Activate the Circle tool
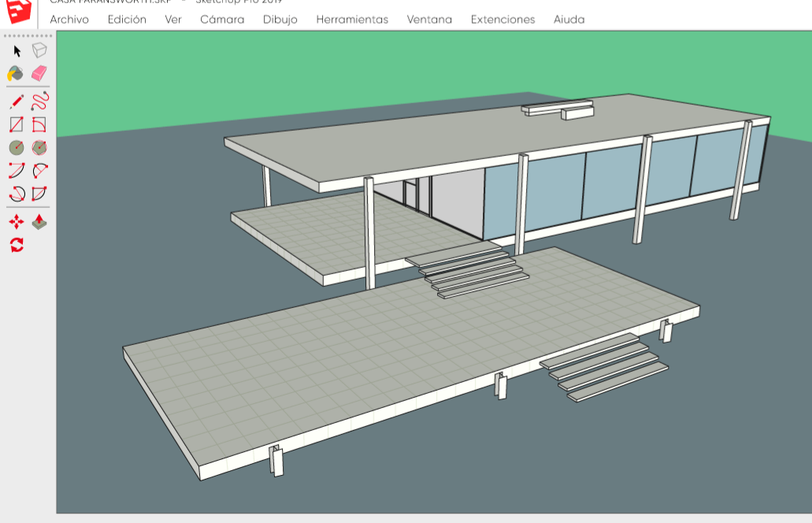 (17, 147)
